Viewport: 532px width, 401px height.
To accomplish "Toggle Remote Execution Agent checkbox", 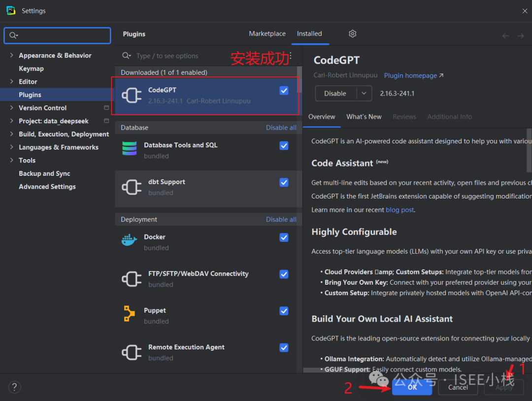I will [x=284, y=348].
